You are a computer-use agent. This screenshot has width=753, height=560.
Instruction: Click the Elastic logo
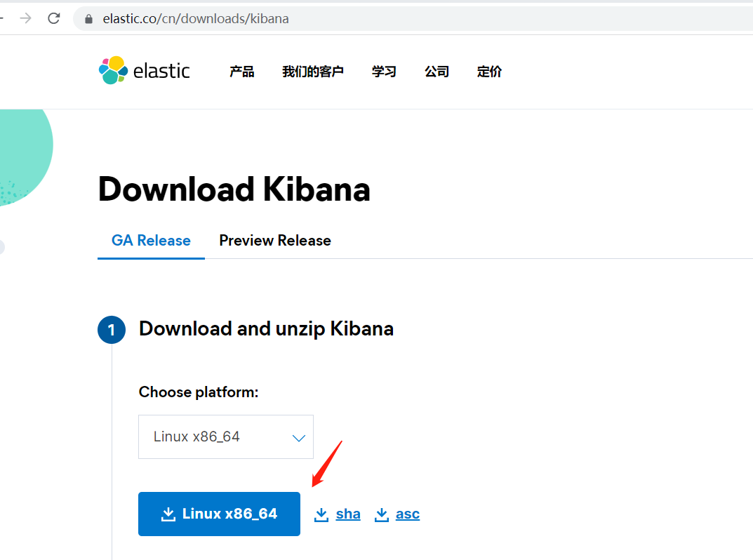point(145,71)
